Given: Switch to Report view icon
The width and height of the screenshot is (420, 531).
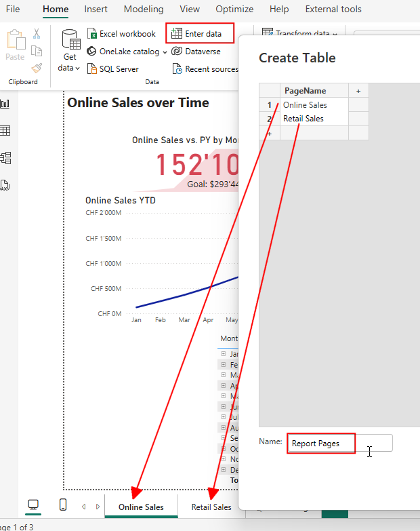Looking at the screenshot, I should click(x=5, y=104).
